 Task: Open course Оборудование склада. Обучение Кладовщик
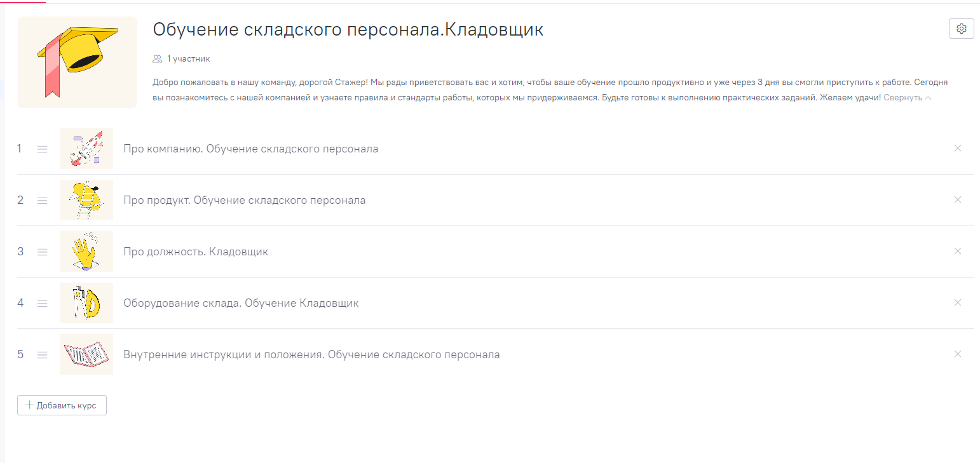(241, 304)
